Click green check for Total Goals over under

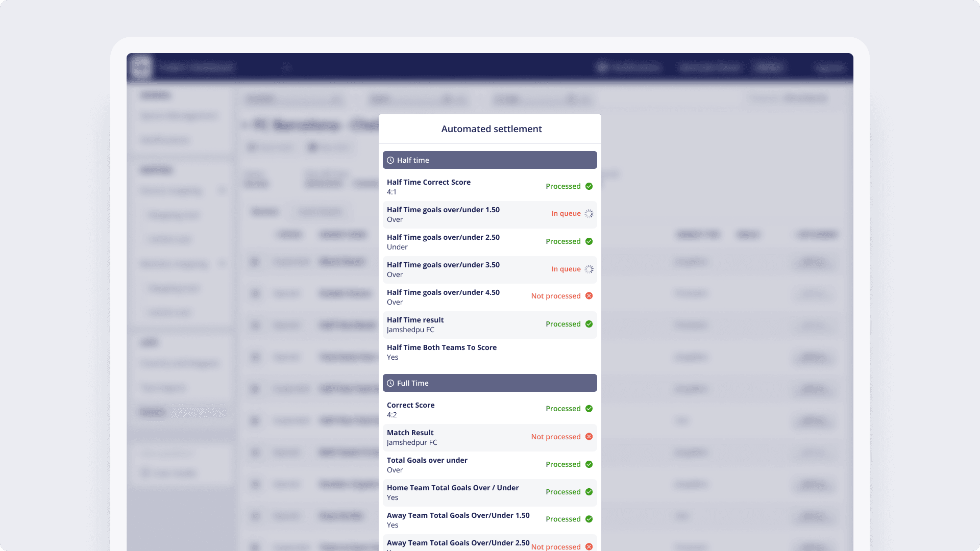pos(589,464)
